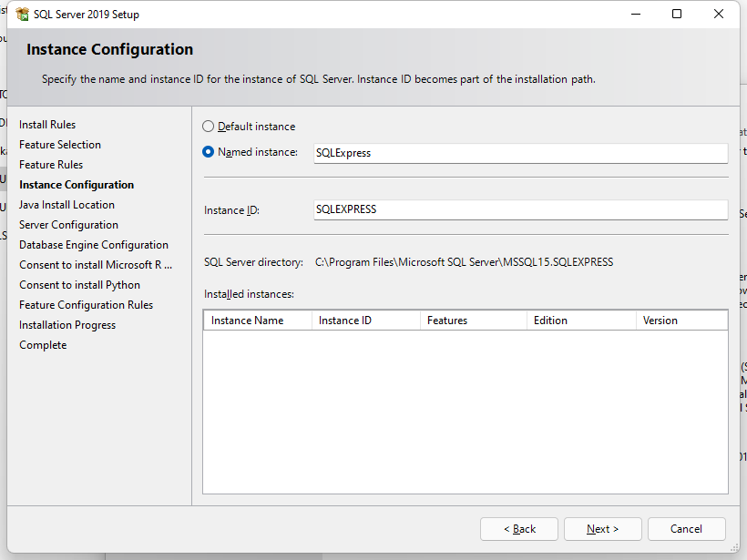Select Feature Selection step in sidebar
Screen dimensions: 747x560
click(x=60, y=145)
